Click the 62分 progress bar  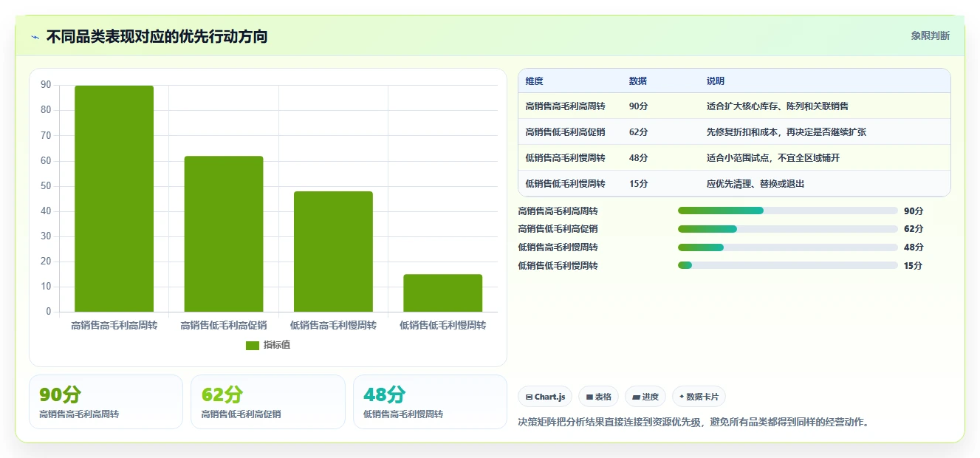(x=787, y=229)
